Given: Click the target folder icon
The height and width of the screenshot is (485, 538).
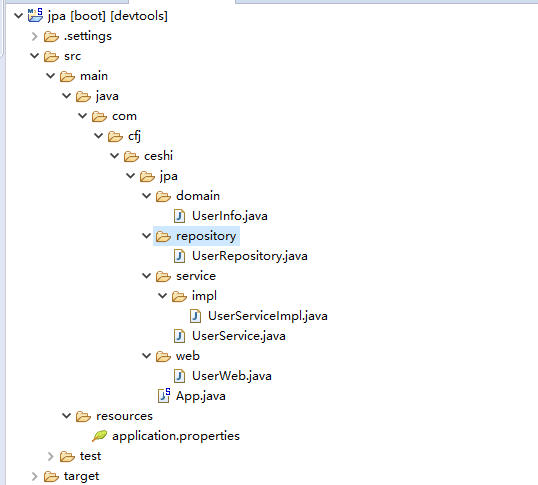Looking at the screenshot, I should 51,476.
